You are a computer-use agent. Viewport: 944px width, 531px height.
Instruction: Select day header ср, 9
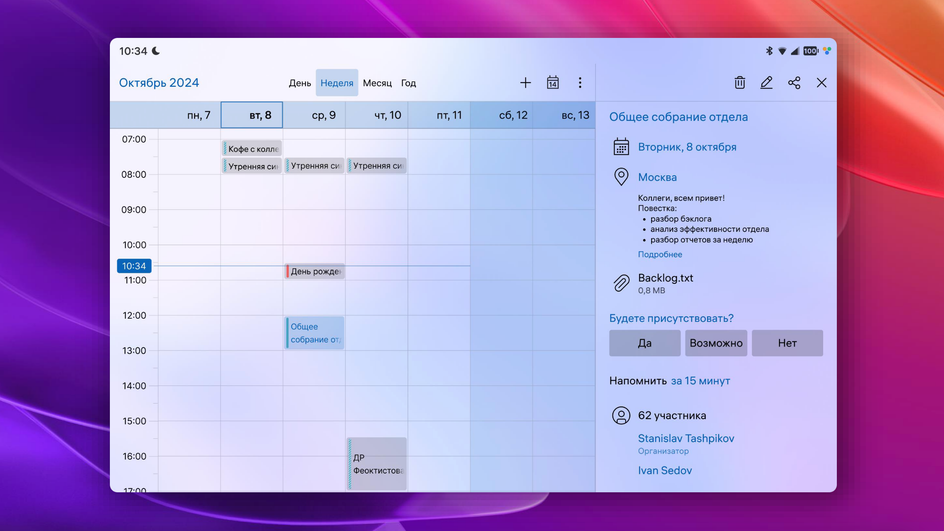pos(314,115)
